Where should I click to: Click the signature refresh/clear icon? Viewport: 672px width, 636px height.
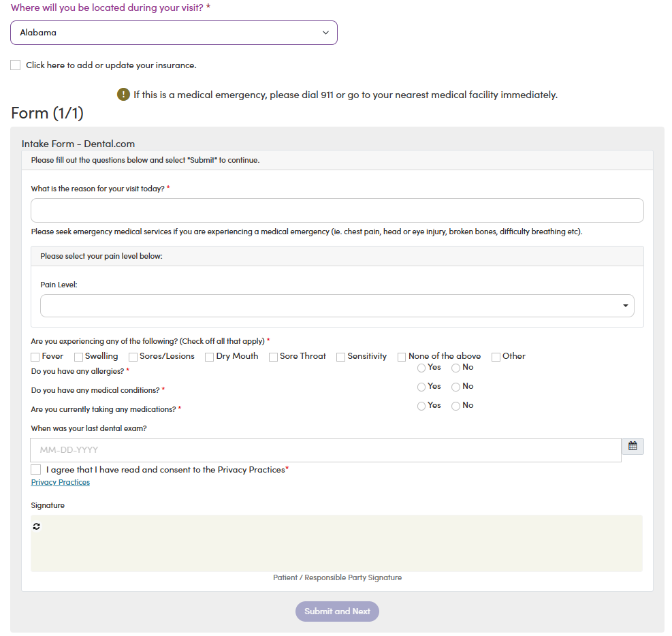[x=37, y=526]
